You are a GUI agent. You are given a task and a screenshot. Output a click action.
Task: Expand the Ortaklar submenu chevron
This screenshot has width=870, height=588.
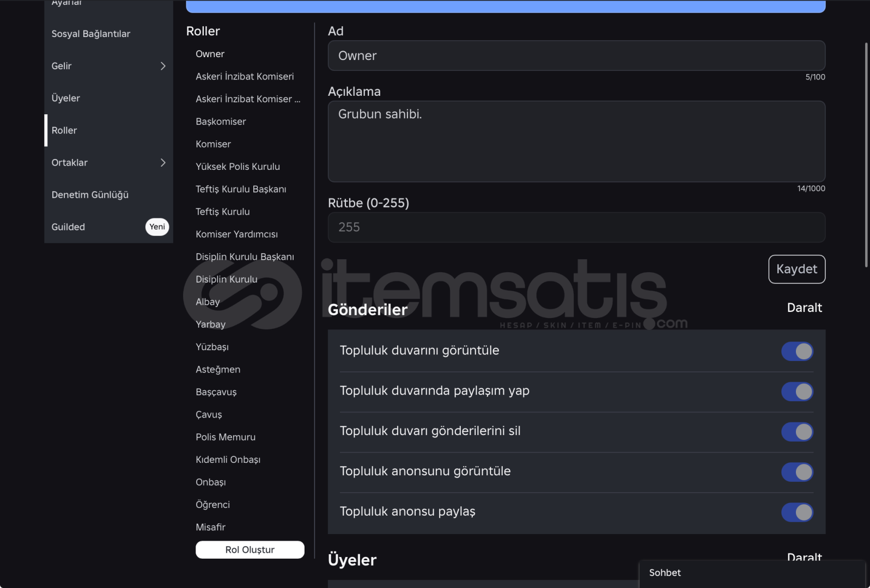coord(162,162)
